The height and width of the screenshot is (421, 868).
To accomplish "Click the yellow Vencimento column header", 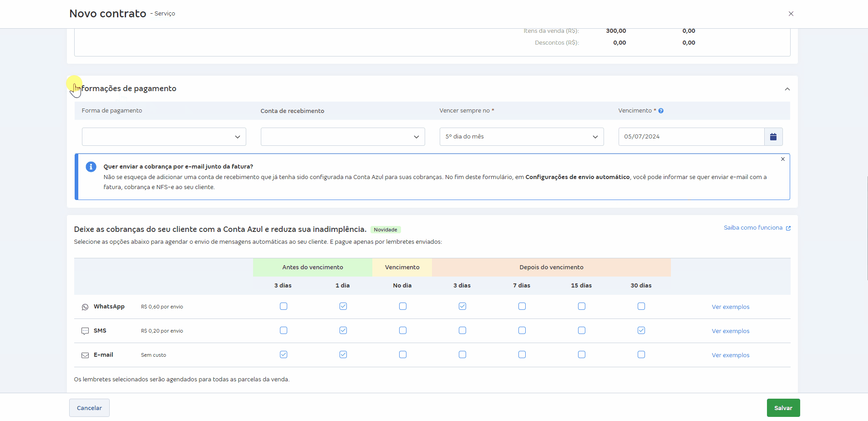I will click(402, 267).
